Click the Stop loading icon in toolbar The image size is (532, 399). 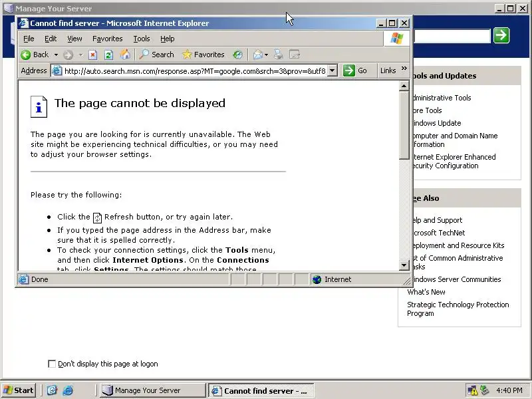tap(92, 55)
